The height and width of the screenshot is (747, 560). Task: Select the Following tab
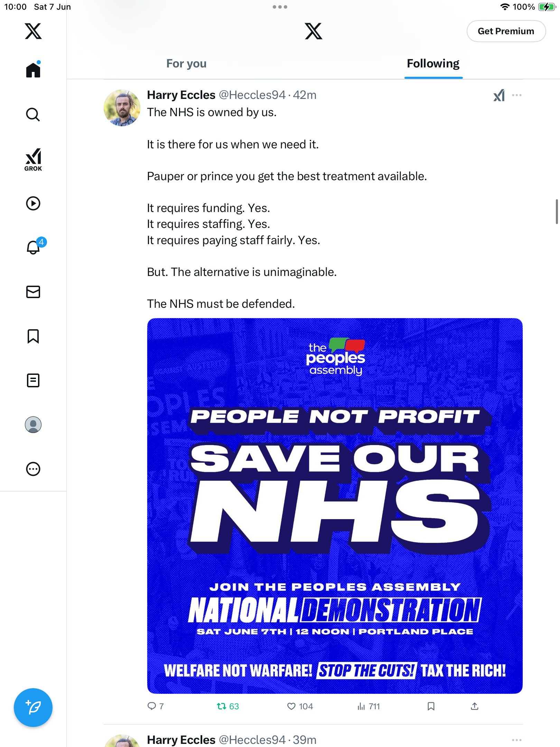pos(433,64)
